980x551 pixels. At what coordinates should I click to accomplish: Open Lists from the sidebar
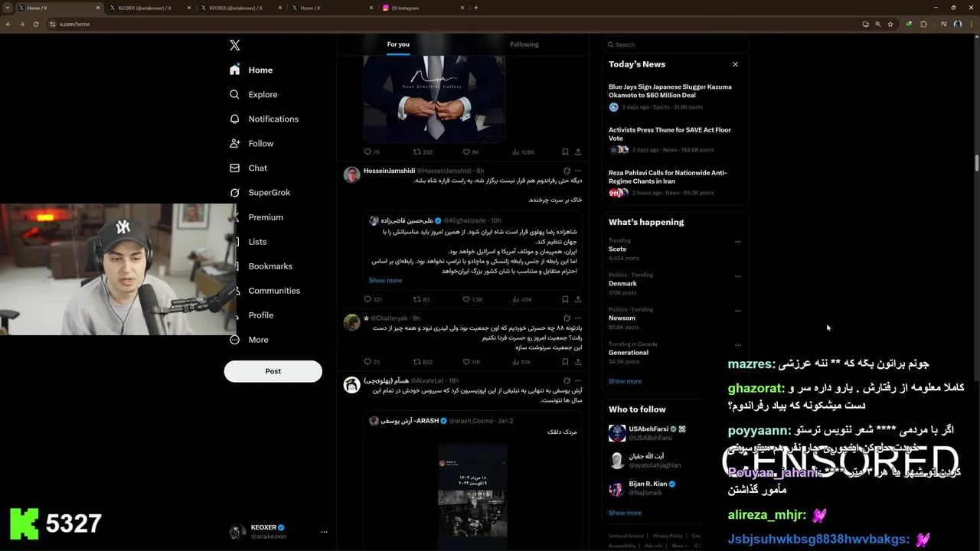click(257, 242)
